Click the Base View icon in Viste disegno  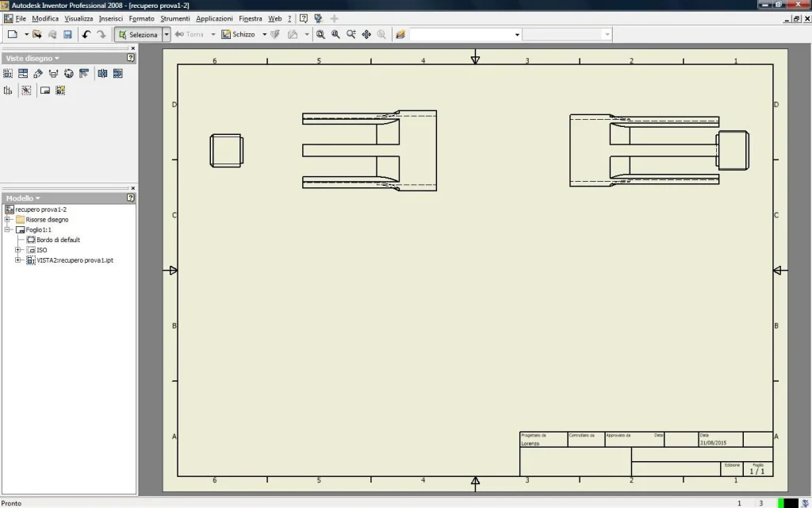(x=8, y=74)
